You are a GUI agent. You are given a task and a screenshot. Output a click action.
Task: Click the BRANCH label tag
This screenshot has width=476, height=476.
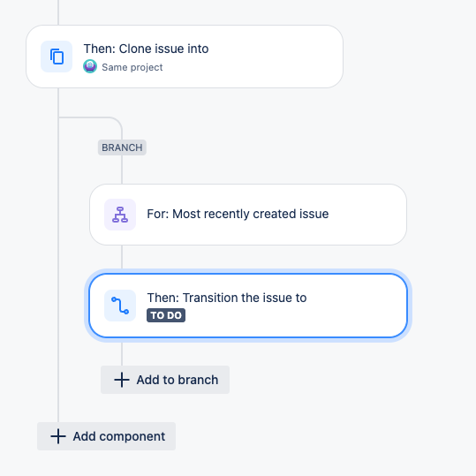pyautogui.click(x=122, y=147)
